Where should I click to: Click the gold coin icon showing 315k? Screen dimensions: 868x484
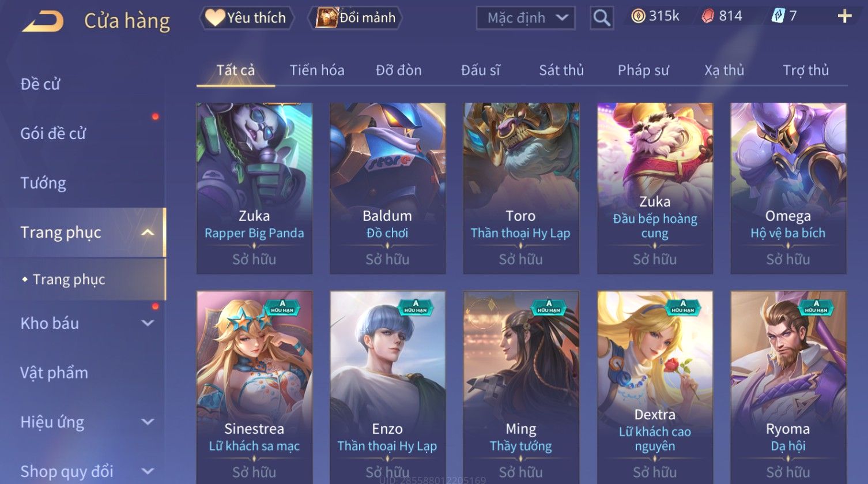[638, 16]
